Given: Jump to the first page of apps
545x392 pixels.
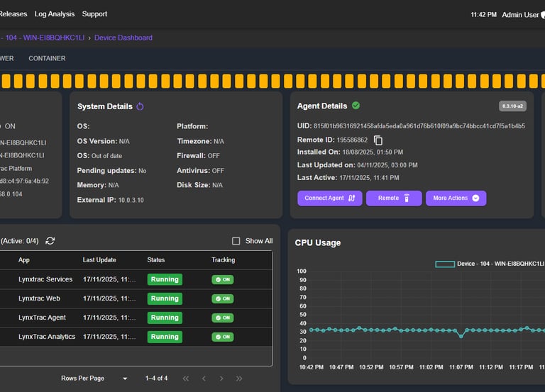Looking at the screenshot, I should coord(186,379).
